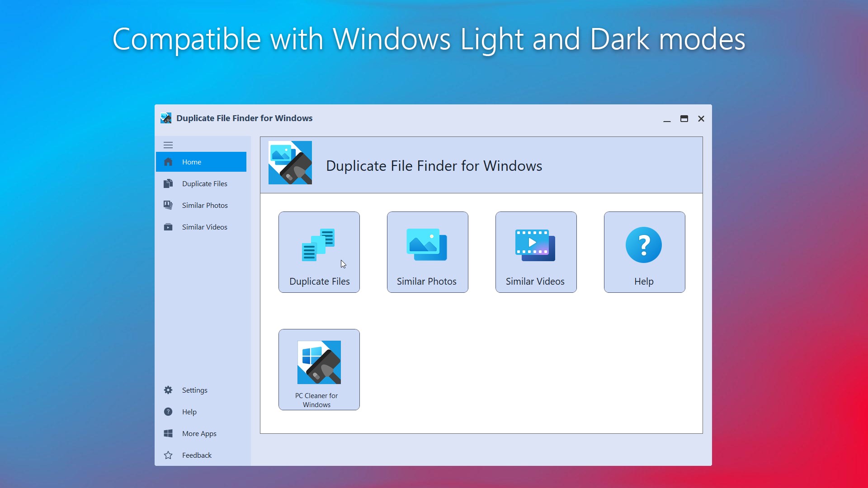The width and height of the screenshot is (868, 488).
Task: Click the Feedback star icon
Action: [x=168, y=455]
